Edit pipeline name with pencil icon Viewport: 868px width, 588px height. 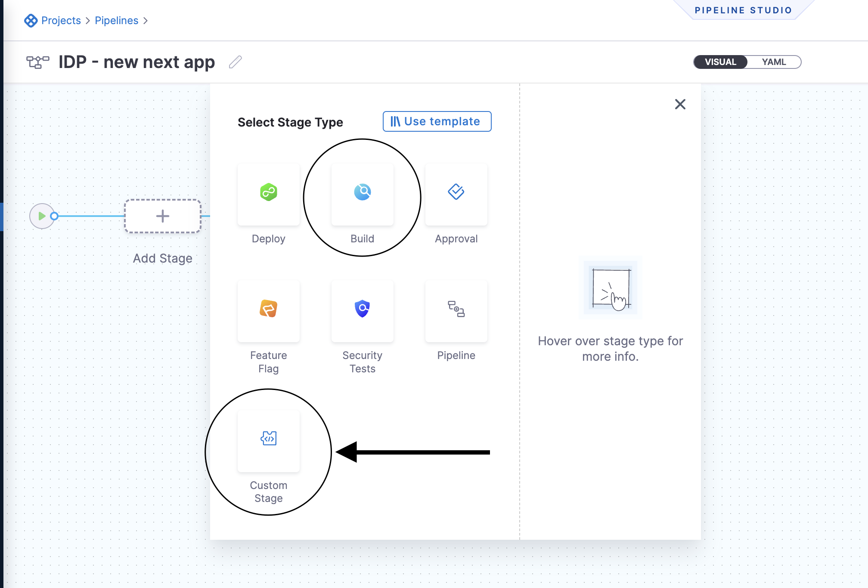click(x=235, y=62)
